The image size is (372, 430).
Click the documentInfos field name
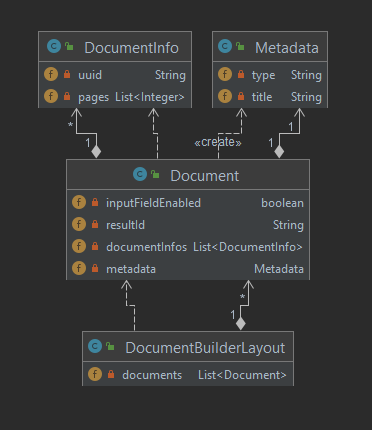(147, 247)
